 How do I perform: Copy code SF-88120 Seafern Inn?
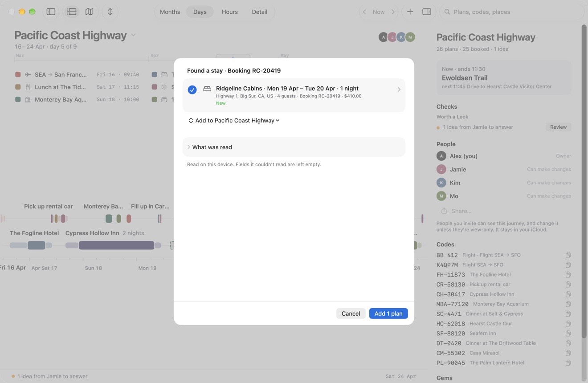(x=568, y=334)
